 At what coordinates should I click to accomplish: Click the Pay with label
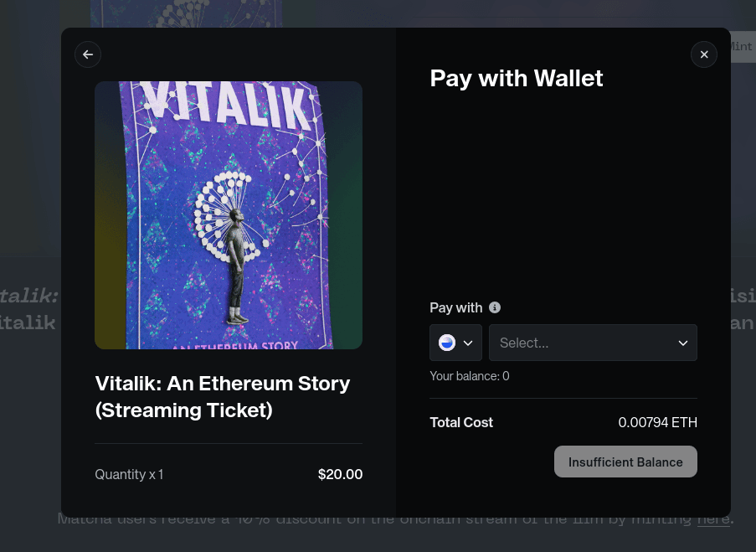pyautogui.click(x=456, y=307)
